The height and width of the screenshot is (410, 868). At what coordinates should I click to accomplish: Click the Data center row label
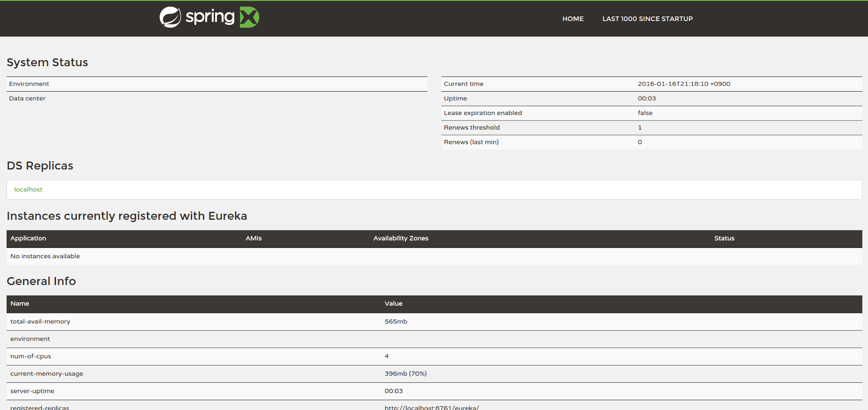[x=27, y=98]
